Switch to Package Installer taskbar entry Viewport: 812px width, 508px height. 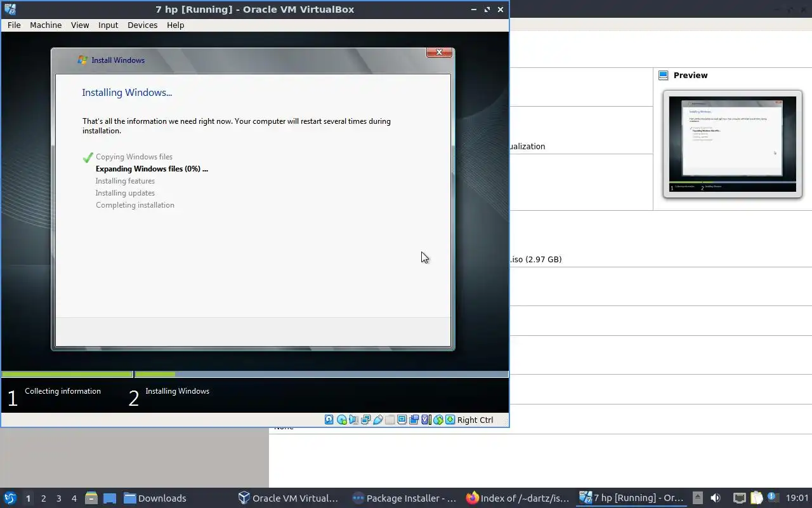click(x=404, y=498)
